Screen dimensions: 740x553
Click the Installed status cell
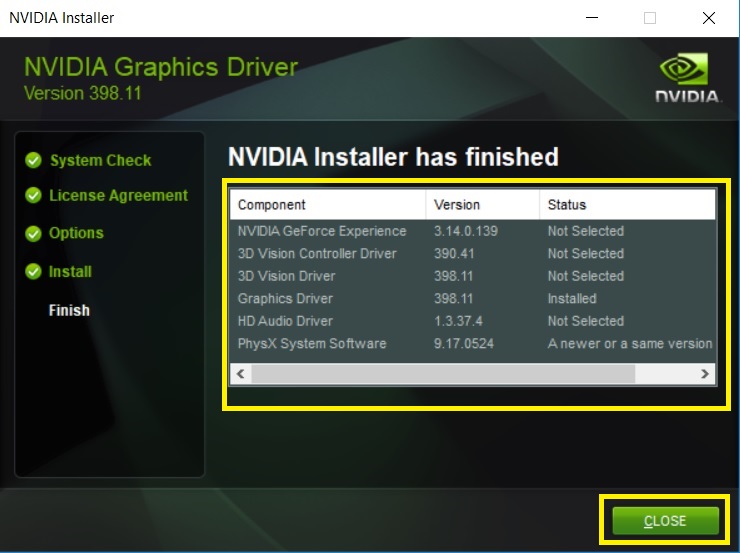tap(572, 299)
